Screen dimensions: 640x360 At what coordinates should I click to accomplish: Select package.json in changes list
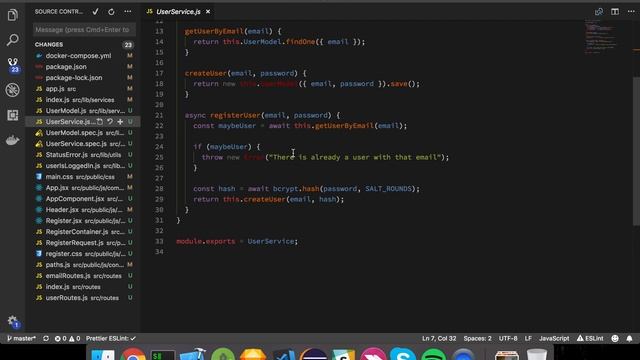83,67
